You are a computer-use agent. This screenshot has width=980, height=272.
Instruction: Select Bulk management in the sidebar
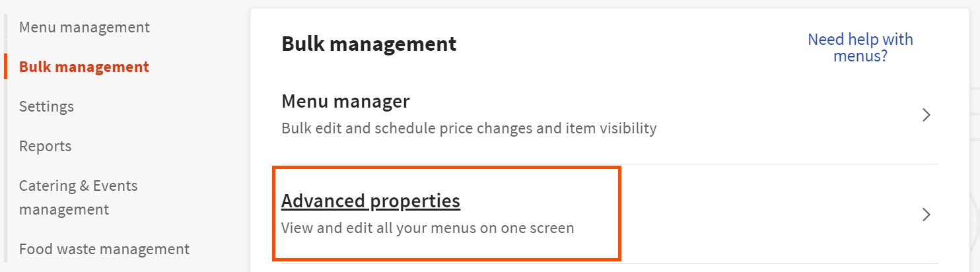coord(84,67)
